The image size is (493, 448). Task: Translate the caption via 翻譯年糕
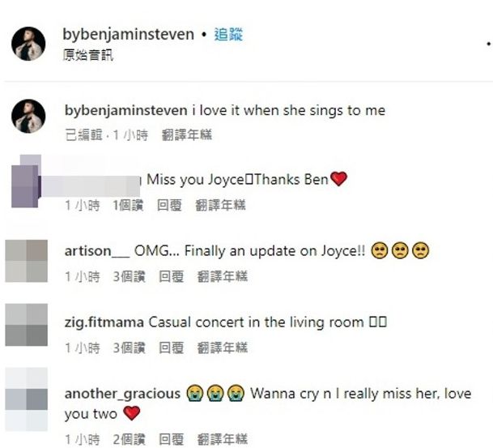click(x=187, y=135)
